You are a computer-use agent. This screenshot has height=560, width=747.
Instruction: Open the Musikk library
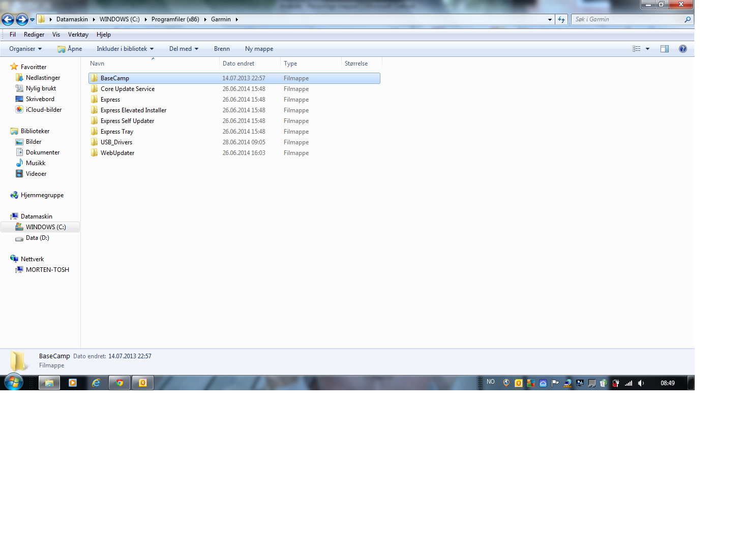coord(36,163)
